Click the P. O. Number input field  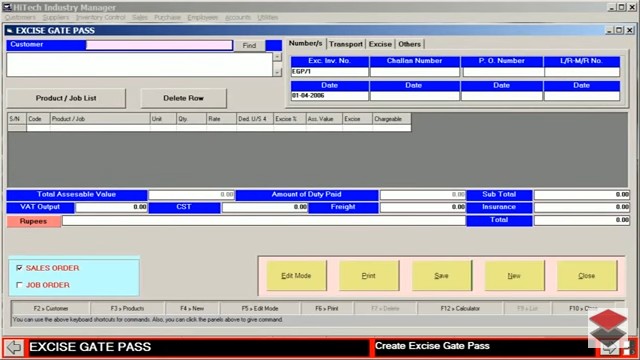pyautogui.click(x=502, y=72)
